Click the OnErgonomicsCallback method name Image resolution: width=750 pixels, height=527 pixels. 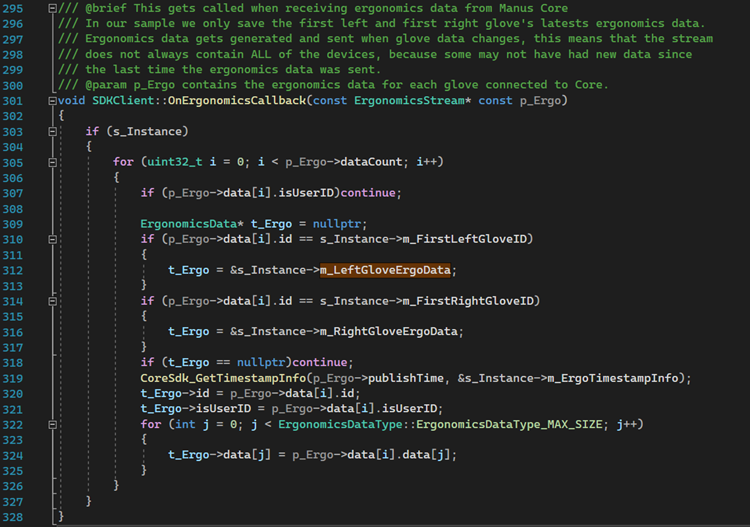pos(237,100)
